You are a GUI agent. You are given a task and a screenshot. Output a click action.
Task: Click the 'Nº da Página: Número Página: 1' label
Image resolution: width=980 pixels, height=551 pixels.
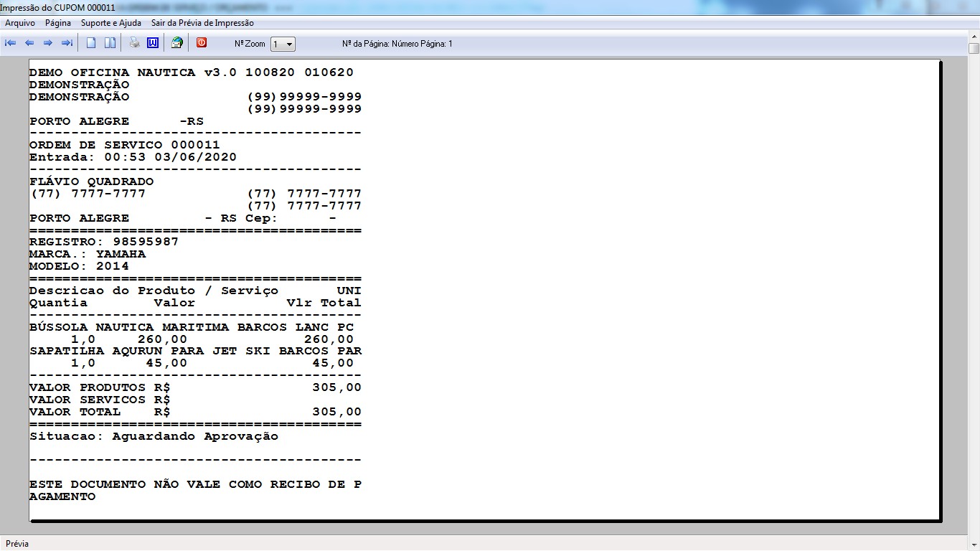coord(397,44)
